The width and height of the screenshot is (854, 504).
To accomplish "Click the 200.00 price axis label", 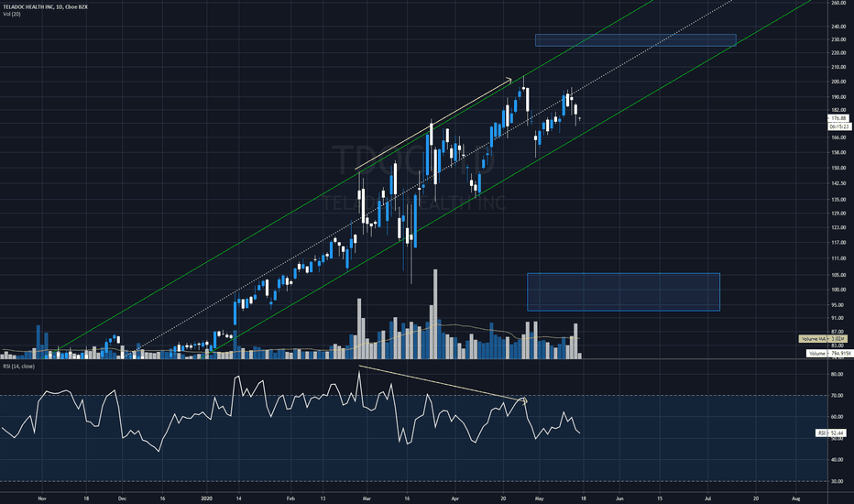I will pyautogui.click(x=838, y=82).
